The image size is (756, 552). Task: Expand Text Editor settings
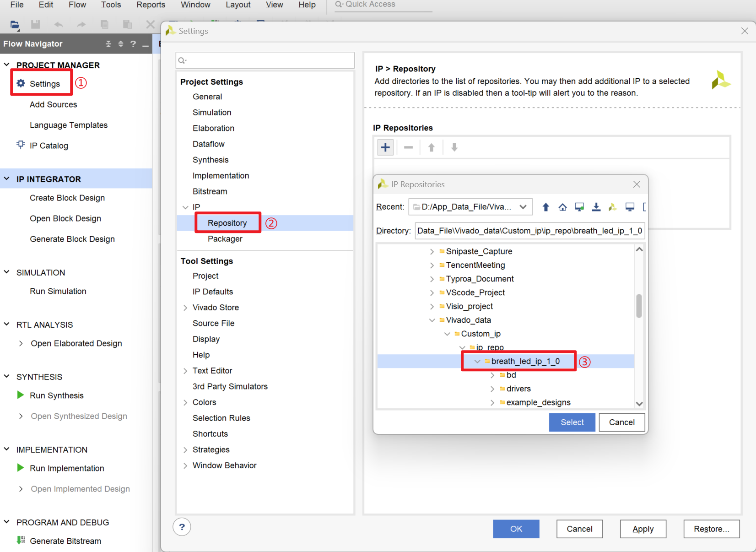[x=185, y=371]
